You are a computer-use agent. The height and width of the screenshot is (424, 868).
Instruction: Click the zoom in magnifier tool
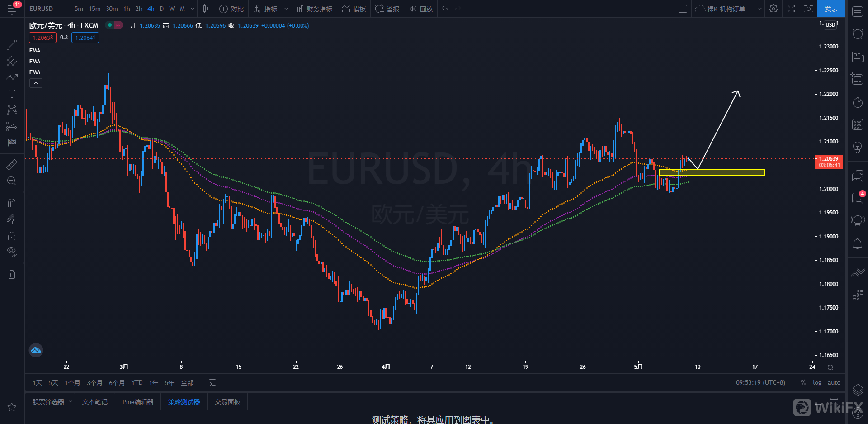click(x=12, y=181)
